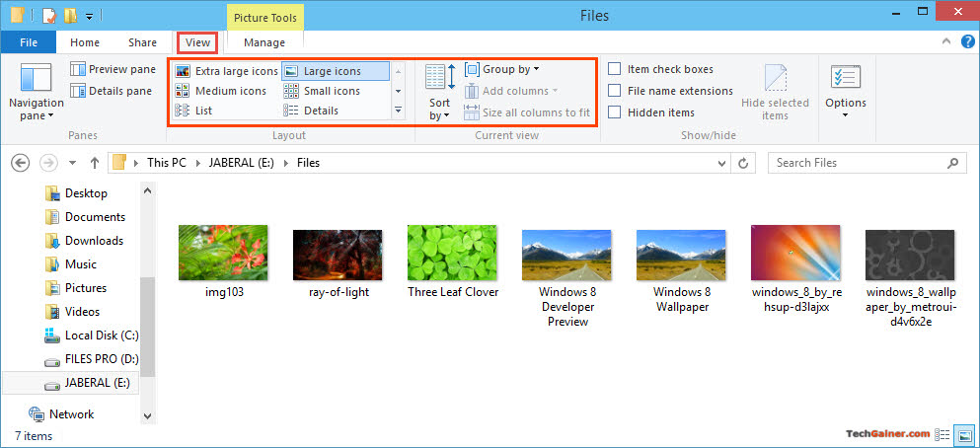Select Network in navigation pane
Viewport: 980px width, 448px height.
61,414
